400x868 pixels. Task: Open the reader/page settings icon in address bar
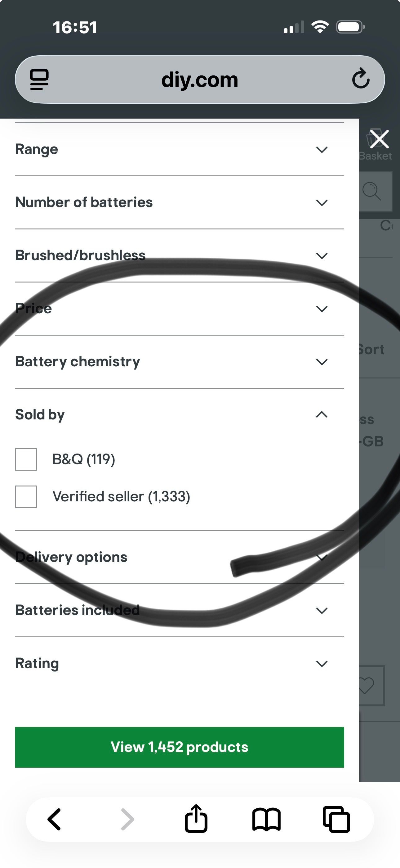pos(39,79)
